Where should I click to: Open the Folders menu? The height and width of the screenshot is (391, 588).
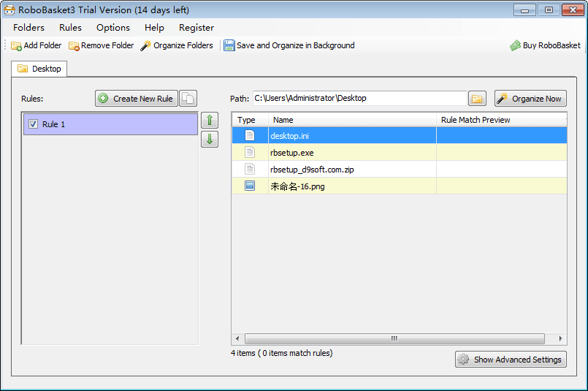(x=28, y=27)
